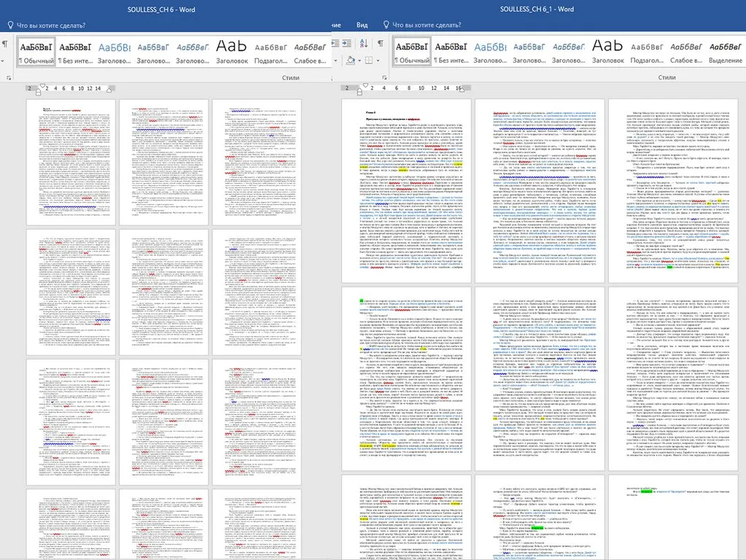
Task: Select second page in top row, right window
Action: click(x=540, y=191)
